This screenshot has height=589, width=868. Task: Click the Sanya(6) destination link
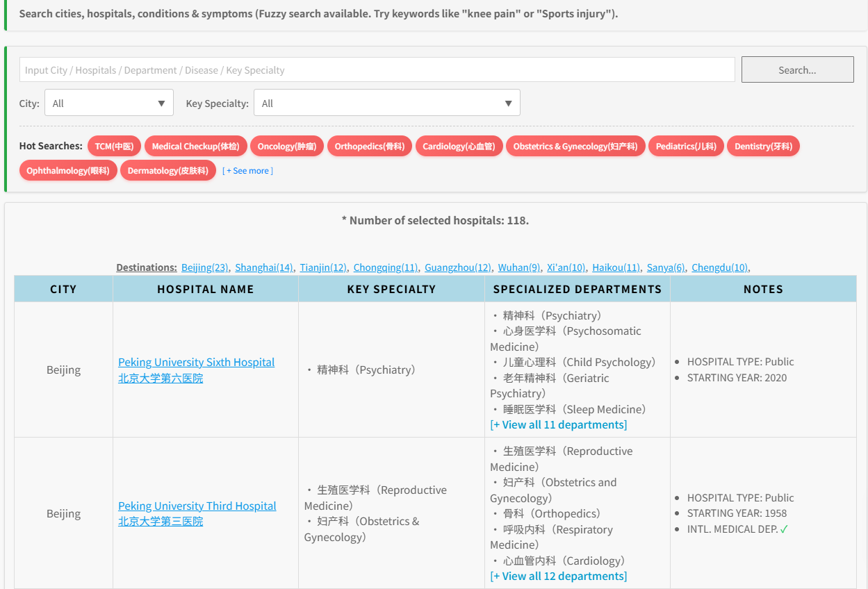pyautogui.click(x=665, y=267)
